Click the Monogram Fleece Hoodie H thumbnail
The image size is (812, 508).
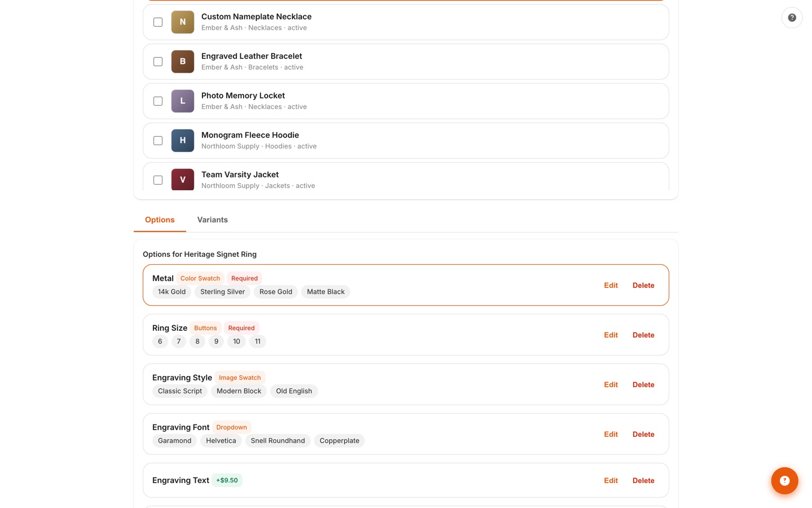click(183, 141)
